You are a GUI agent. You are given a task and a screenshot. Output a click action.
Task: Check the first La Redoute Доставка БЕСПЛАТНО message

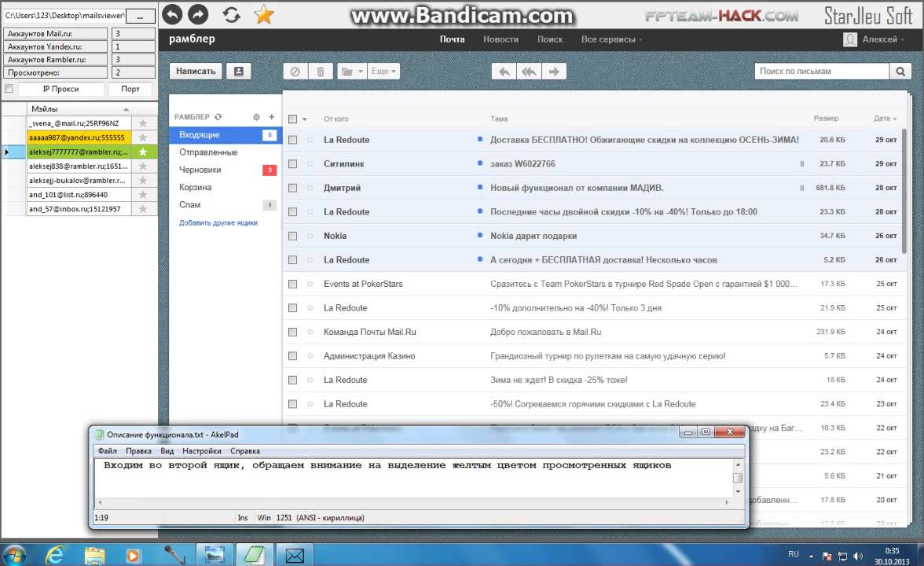pyautogui.click(x=293, y=140)
